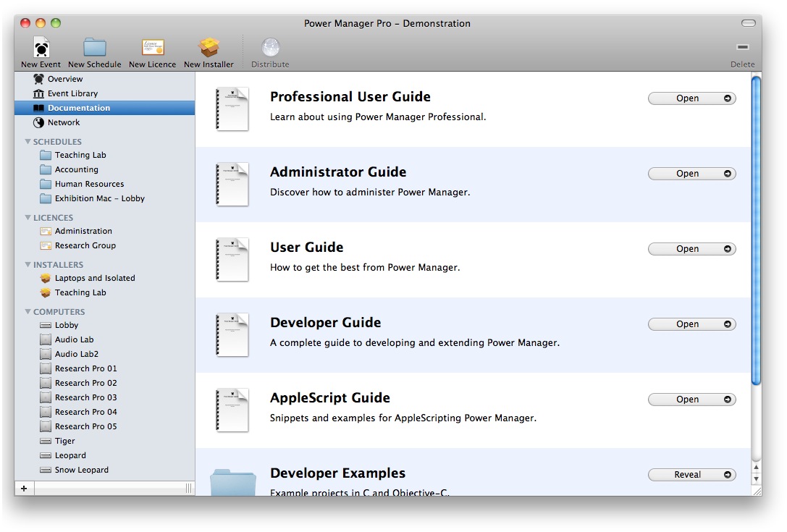Select Research Pro 02 computer
This screenshot has height=532, width=787.
[104, 383]
